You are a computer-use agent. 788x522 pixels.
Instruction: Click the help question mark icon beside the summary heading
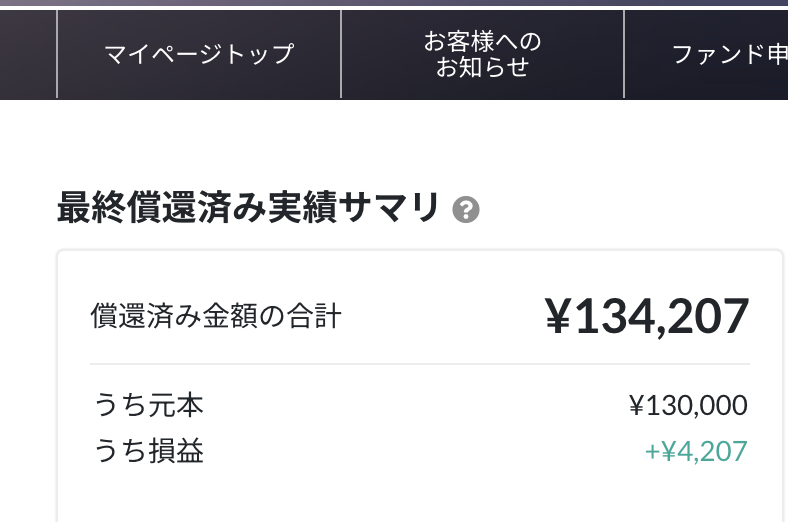(466, 210)
